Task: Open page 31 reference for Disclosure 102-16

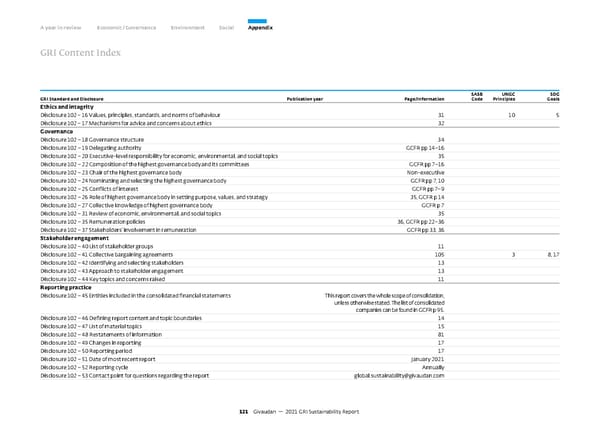Action: (440, 116)
